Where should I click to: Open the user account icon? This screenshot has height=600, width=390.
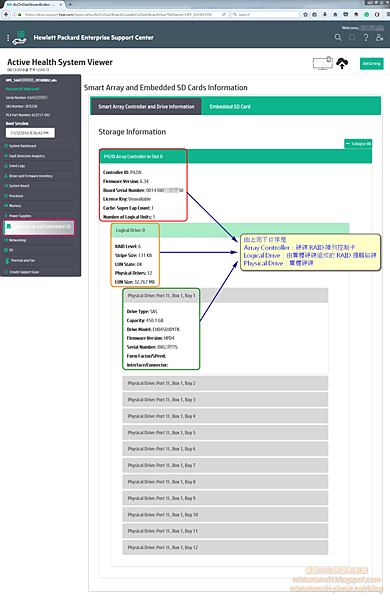tap(379, 38)
